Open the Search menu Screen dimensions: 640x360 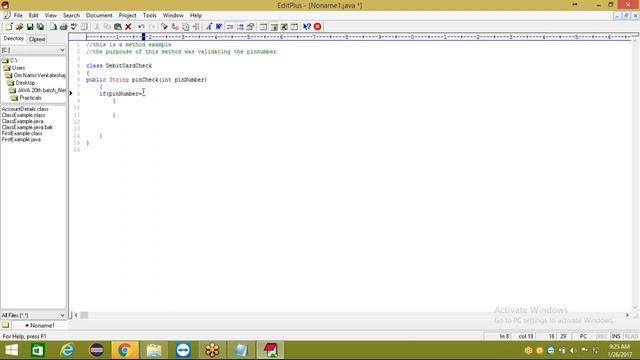point(71,16)
